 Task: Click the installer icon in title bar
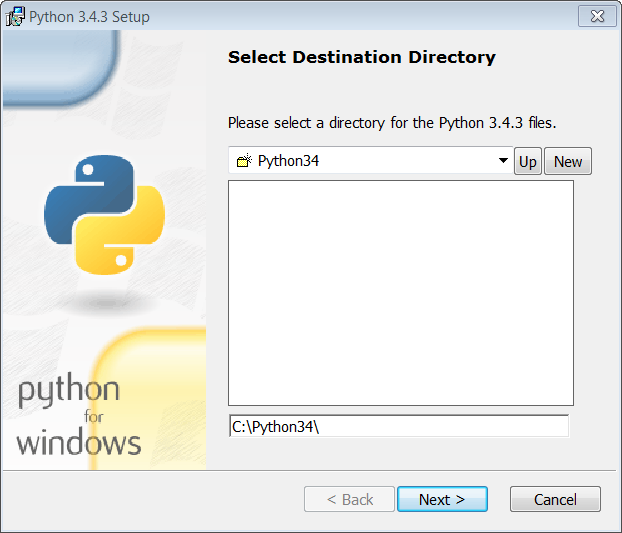point(15,17)
